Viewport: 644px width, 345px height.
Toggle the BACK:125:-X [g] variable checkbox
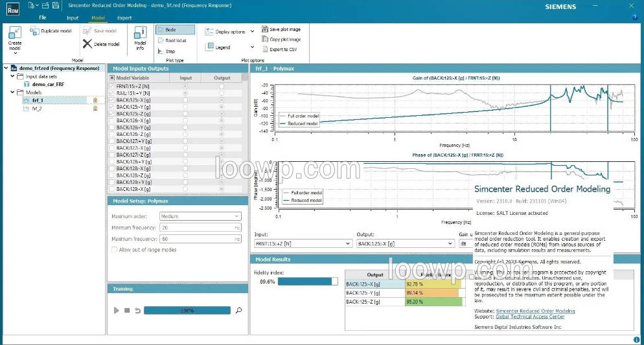pyautogui.click(x=111, y=100)
